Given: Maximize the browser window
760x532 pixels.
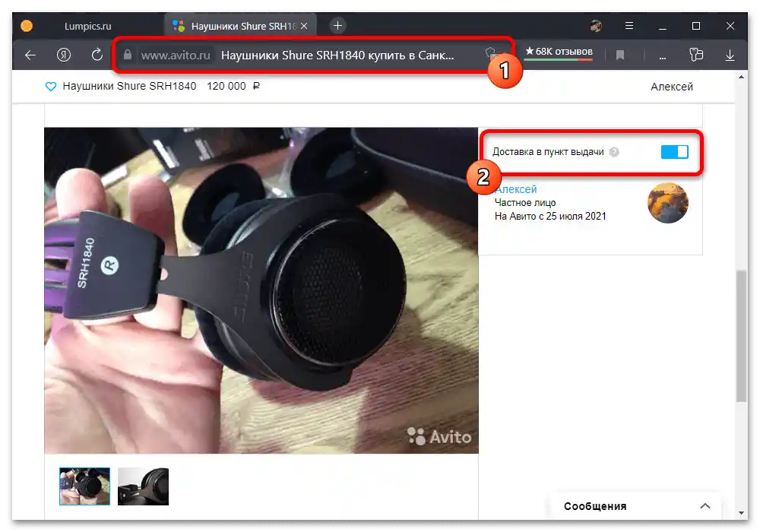Looking at the screenshot, I should (696, 26).
